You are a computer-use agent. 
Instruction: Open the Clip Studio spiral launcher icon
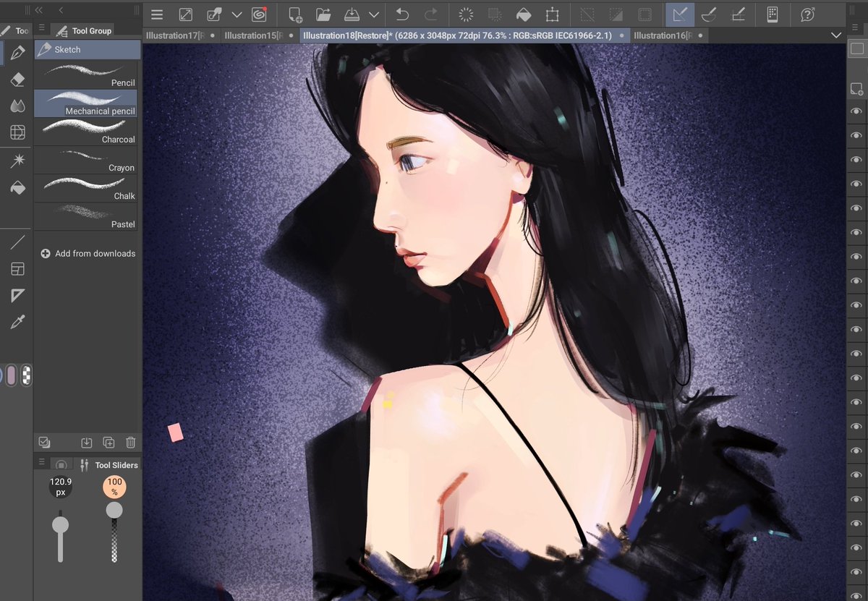(259, 14)
